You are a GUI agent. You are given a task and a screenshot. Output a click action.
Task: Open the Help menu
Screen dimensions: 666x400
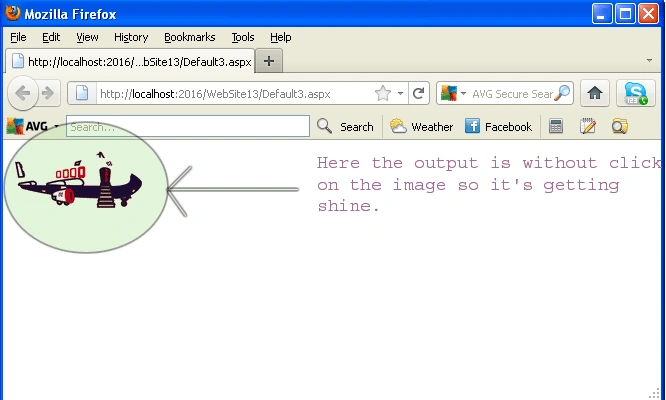tap(280, 37)
